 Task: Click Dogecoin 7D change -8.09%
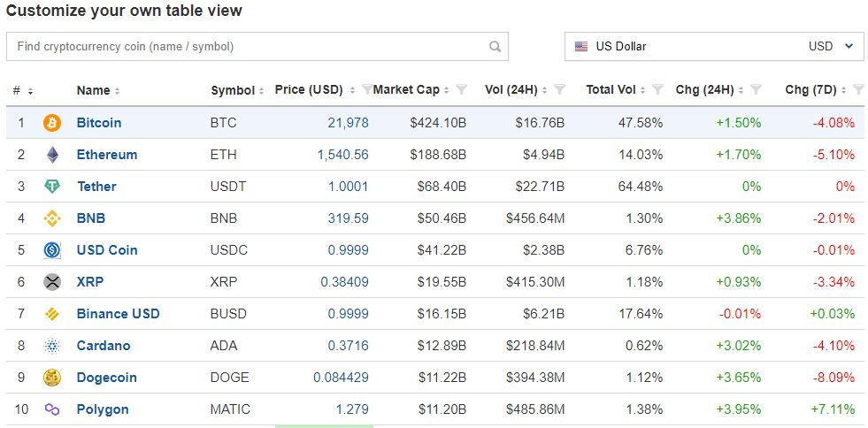[x=833, y=378]
